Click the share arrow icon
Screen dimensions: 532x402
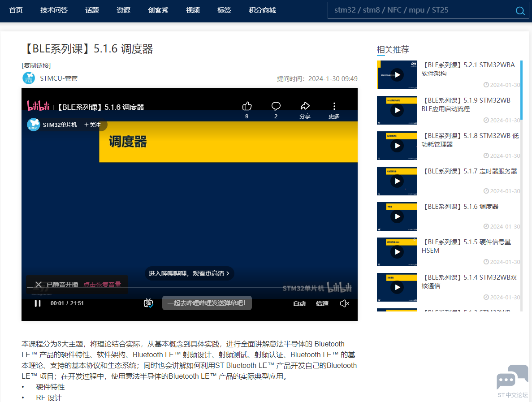(305, 106)
